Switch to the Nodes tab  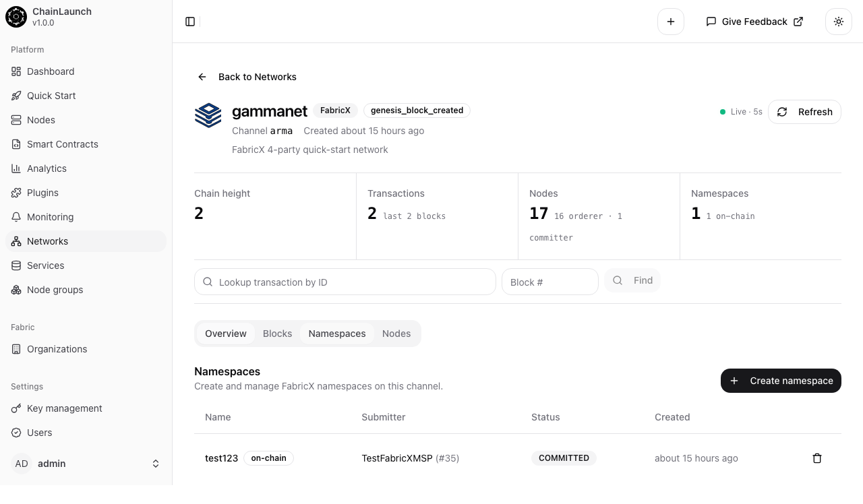(396, 334)
